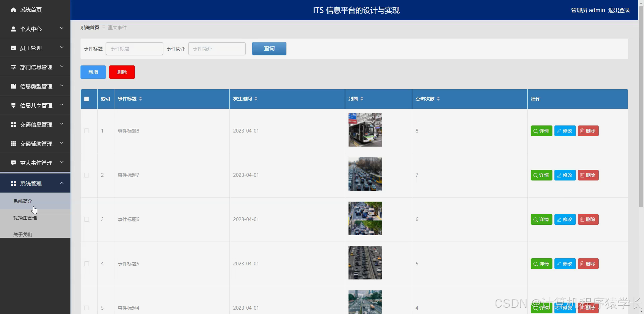Open the 系统简介 submenu item

(x=35, y=201)
